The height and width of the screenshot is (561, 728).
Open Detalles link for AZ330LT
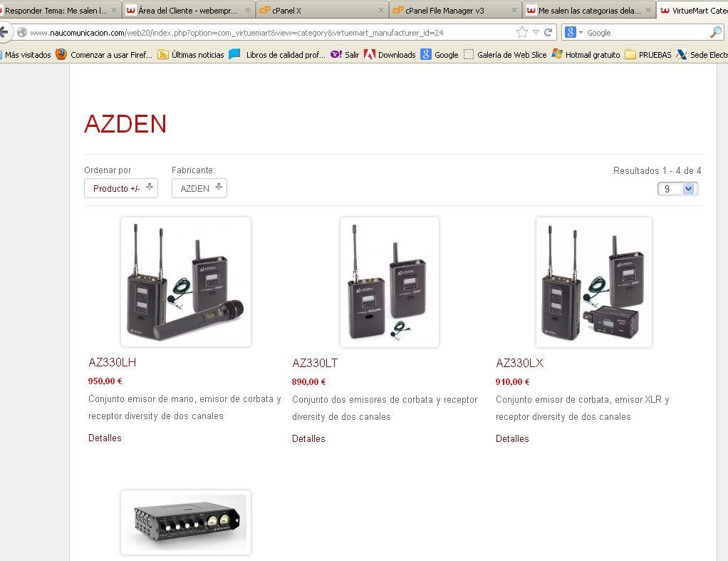pos(308,439)
